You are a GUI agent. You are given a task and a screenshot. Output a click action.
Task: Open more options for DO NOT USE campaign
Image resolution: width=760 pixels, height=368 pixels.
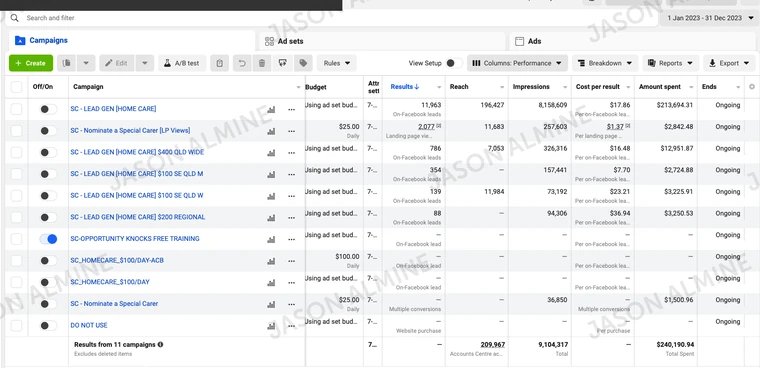coord(291,326)
